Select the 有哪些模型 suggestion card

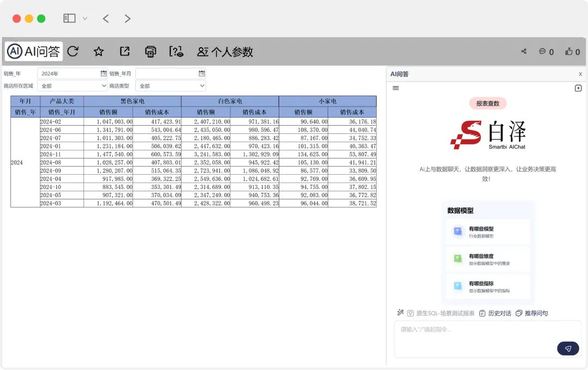click(x=488, y=232)
